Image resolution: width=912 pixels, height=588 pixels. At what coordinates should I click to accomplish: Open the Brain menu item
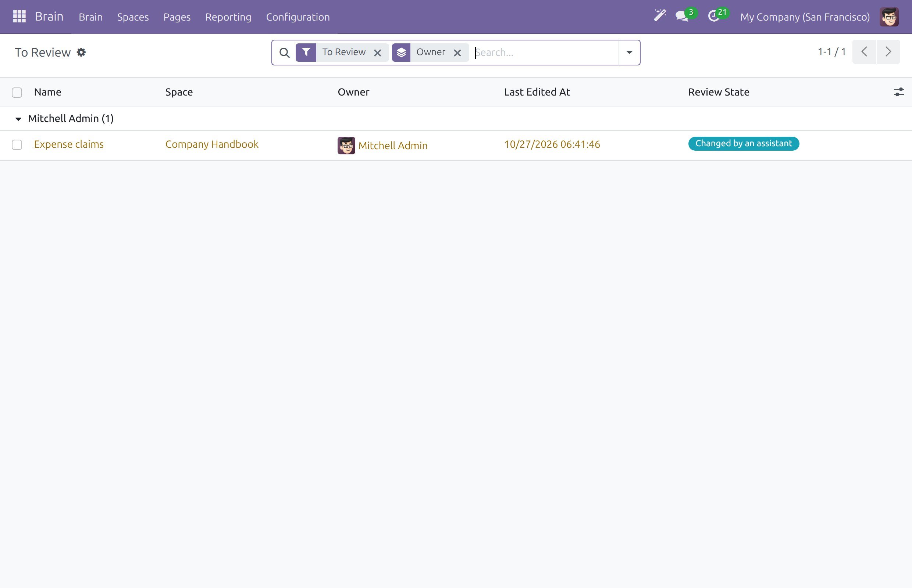click(90, 17)
